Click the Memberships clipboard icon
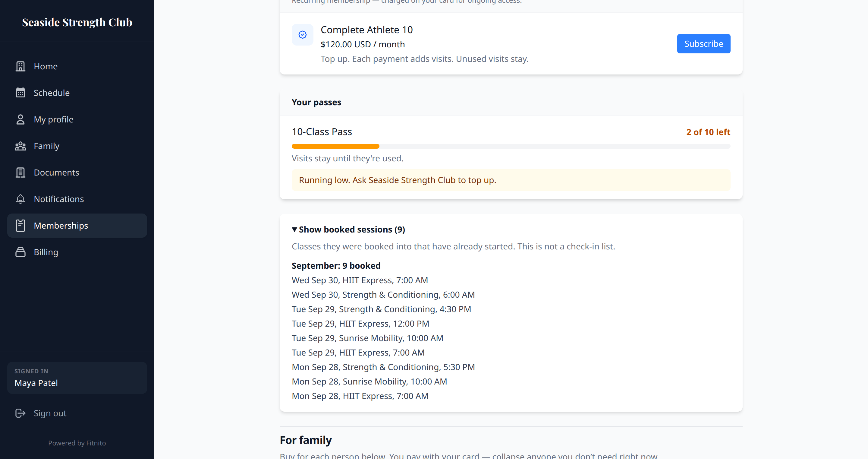The height and width of the screenshot is (459, 868). point(20,226)
